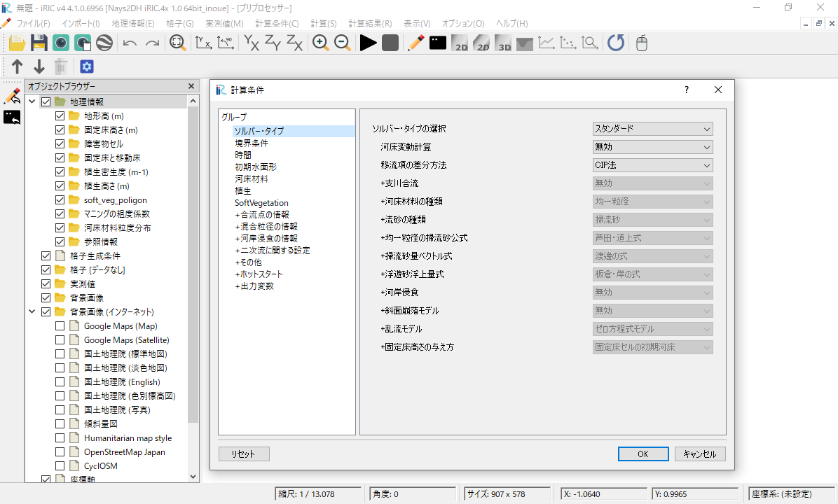838x504 pixels.
Task: Open the 計算条件(C) menu
Action: pos(277,24)
